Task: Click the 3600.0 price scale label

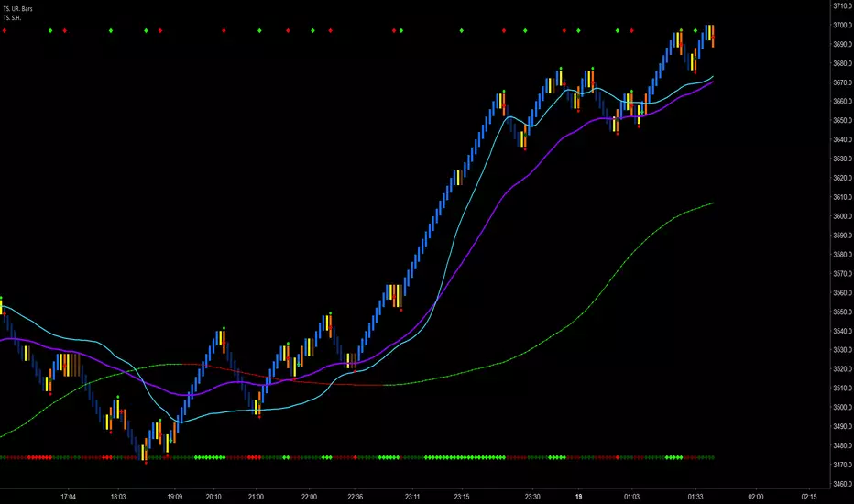Action: tap(843, 215)
